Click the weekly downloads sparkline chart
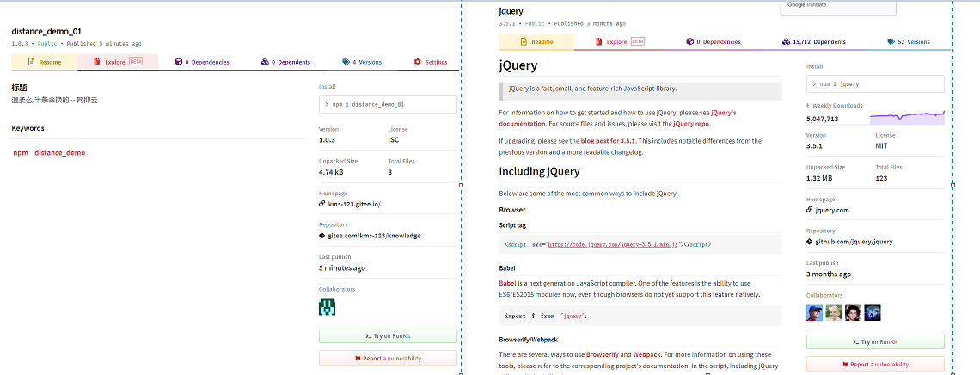This screenshot has width=980, height=375. pyautogui.click(x=907, y=117)
